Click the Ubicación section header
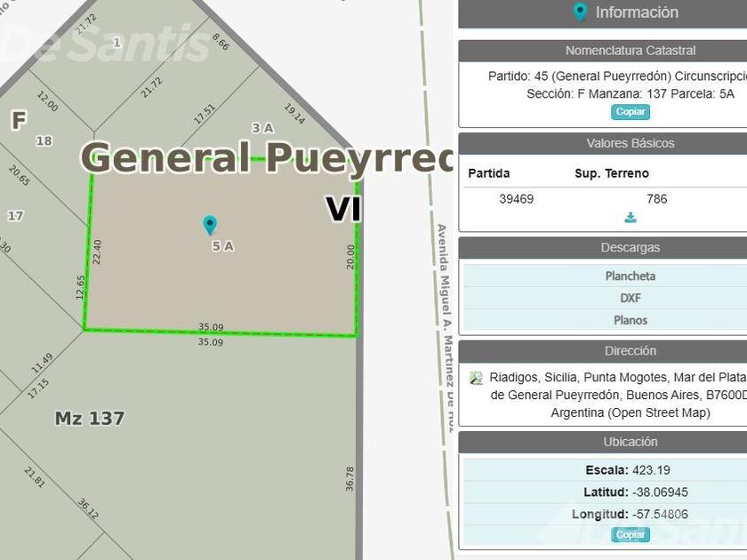 point(603,442)
